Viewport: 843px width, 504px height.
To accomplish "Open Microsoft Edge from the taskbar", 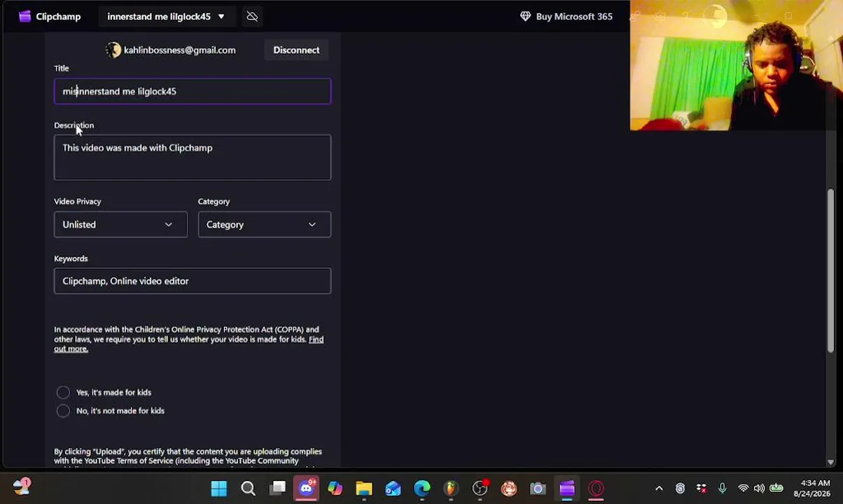I will [x=422, y=488].
